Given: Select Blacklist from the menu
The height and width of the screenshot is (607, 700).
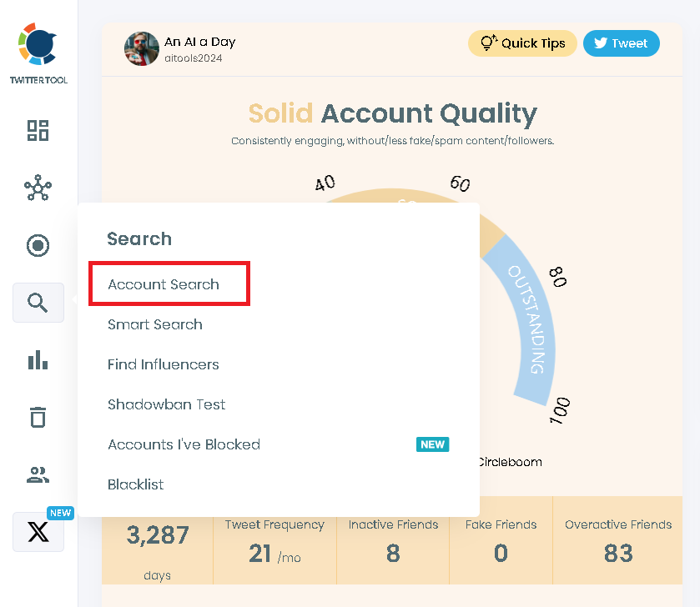Looking at the screenshot, I should (x=135, y=484).
